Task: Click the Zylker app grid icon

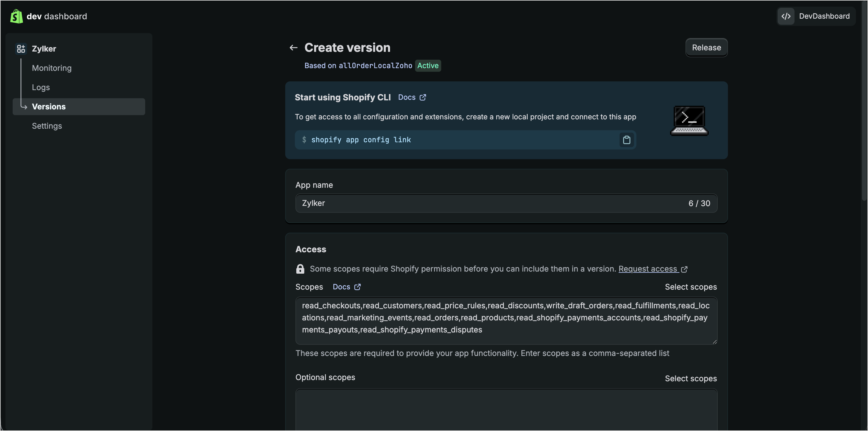Action: coord(21,49)
